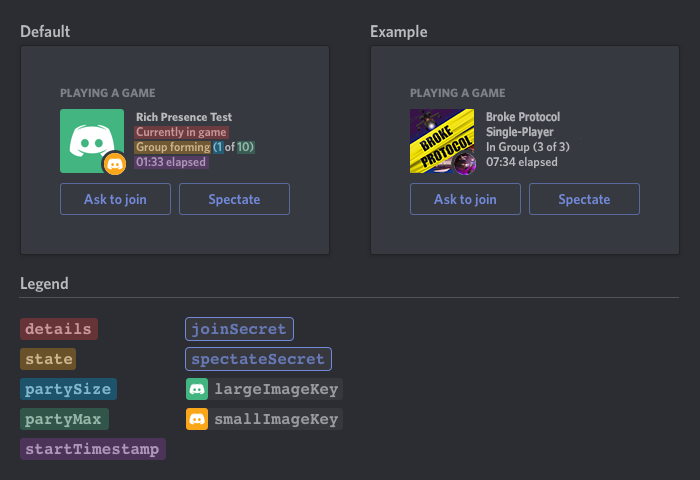
Task: Click Spectate in the Default card
Action: (234, 199)
